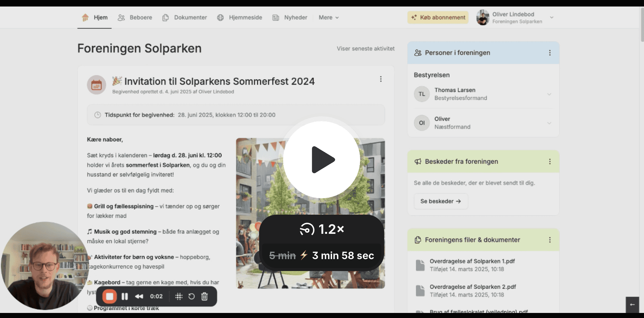
Task: Stop the recording with the orange button
Action: (x=110, y=297)
